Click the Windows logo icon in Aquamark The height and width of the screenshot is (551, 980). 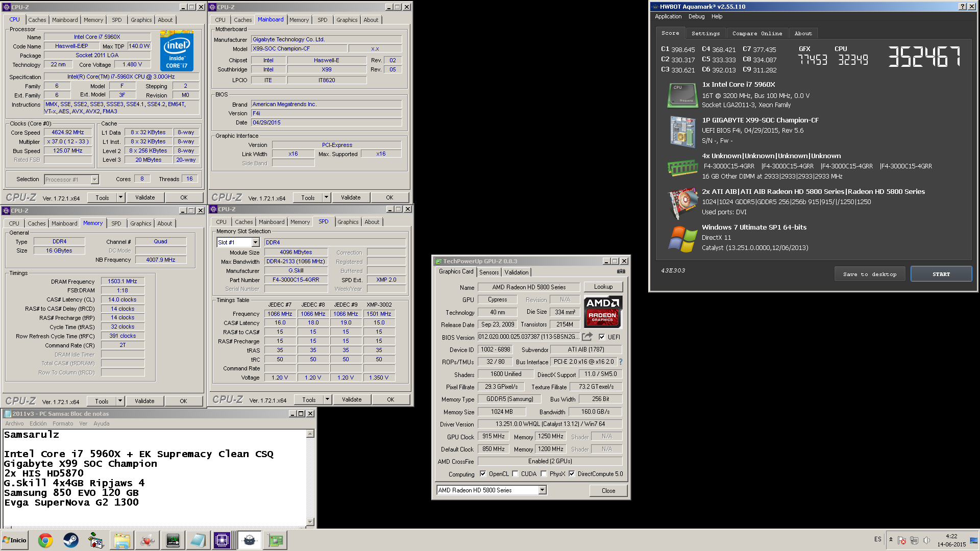682,239
